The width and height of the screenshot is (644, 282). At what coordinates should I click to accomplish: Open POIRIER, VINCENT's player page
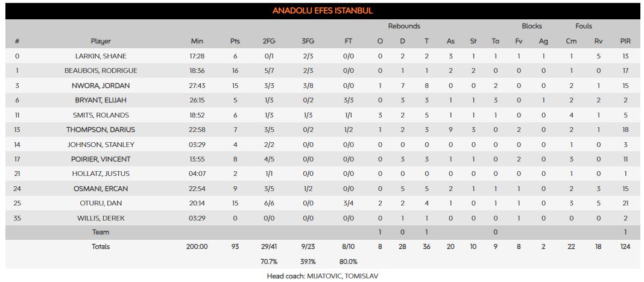click(x=101, y=159)
